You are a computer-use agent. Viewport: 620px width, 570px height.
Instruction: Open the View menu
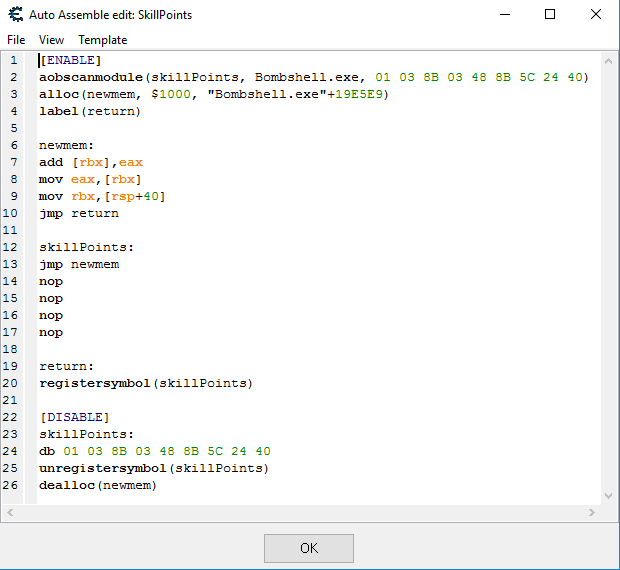tap(51, 40)
